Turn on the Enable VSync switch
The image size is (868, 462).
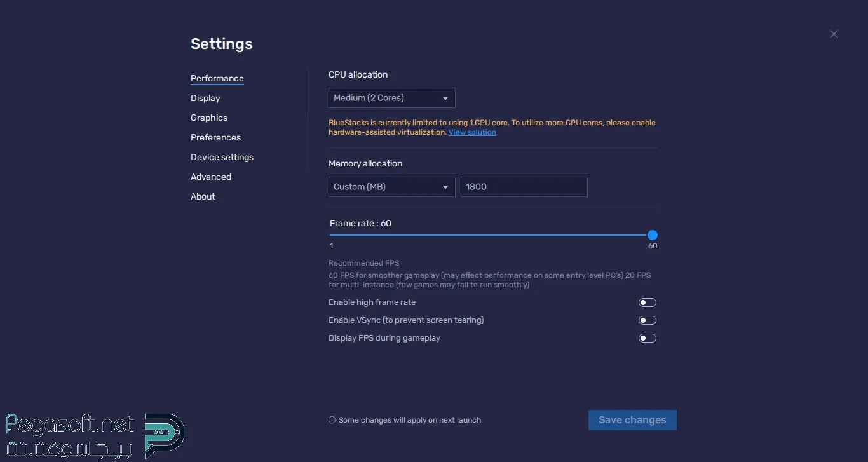[x=647, y=320]
